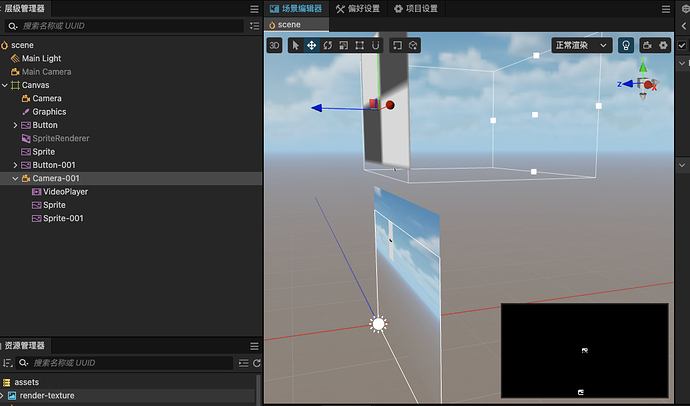The width and height of the screenshot is (690, 406).
Task: Refresh the assets panel
Action: coord(257,363)
